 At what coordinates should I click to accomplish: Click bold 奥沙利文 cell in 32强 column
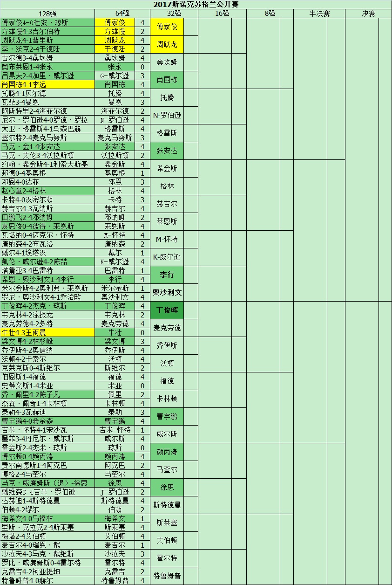[x=167, y=293]
